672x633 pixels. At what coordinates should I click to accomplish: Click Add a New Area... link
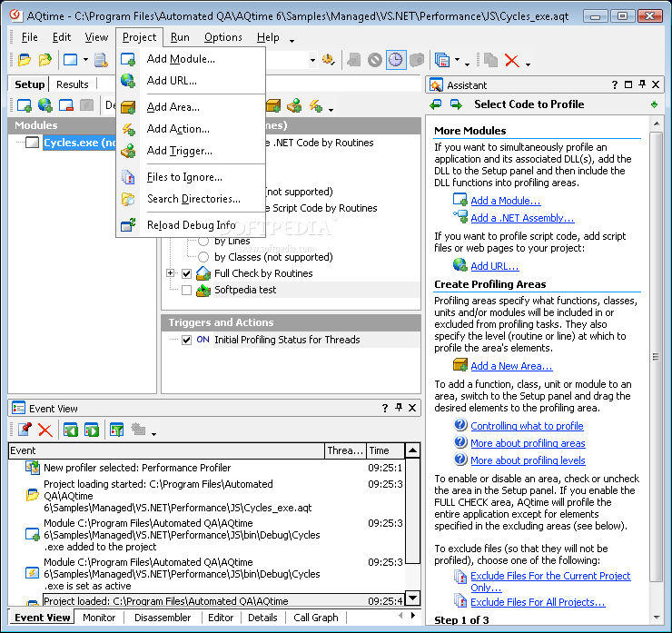click(511, 366)
